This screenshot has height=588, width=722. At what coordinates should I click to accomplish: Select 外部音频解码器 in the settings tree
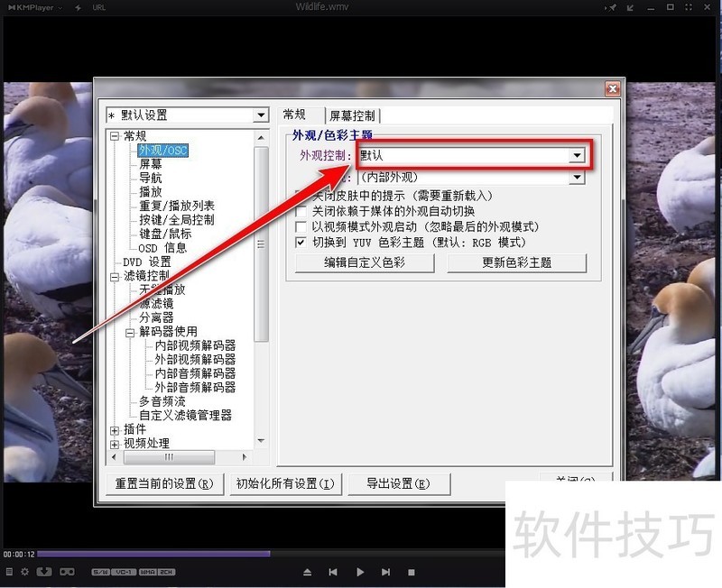click(x=195, y=387)
